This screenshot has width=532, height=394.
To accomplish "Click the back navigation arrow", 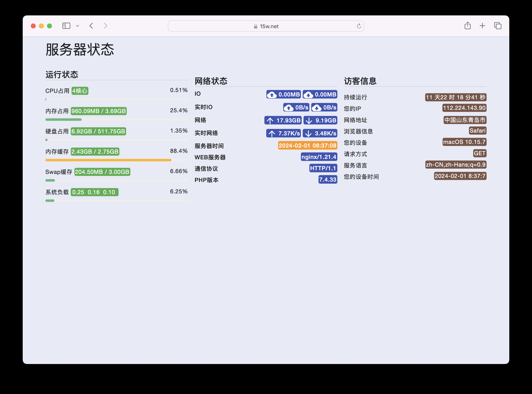I will 91,26.
